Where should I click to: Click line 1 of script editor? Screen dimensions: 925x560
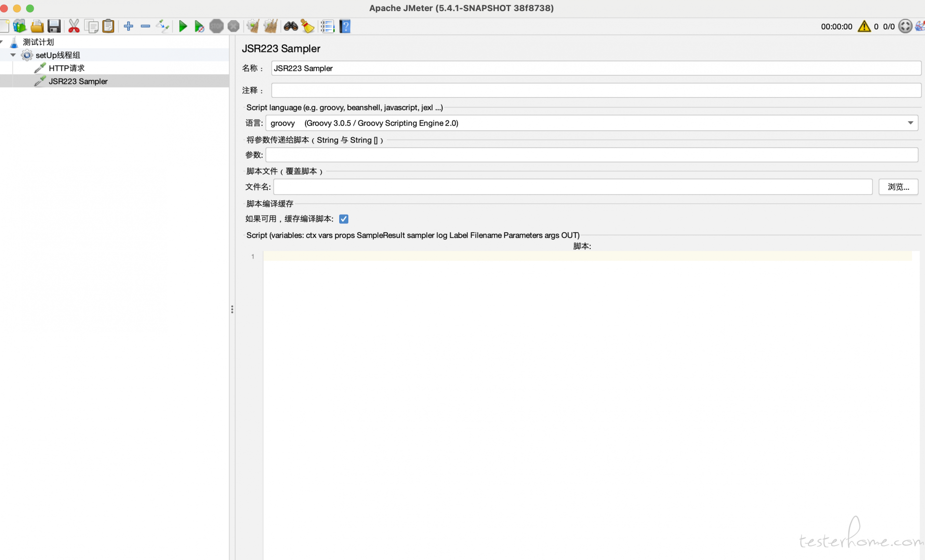pos(587,256)
